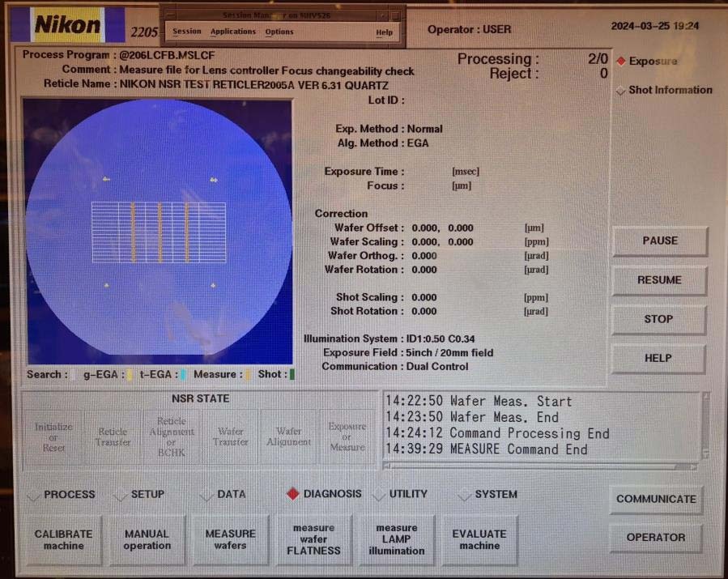Image resolution: width=728 pixels, height=579 pixels.
Task: Click 'Reticle Transfer' state box
Action: coord(113,437)
